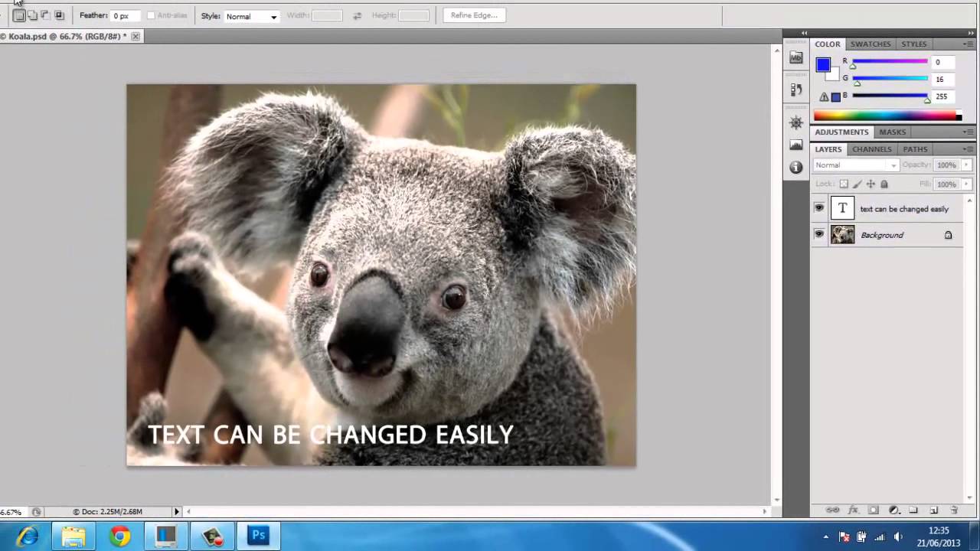Open the Adjustments panel options menu
Image resolution: width=980 pixels, height=551 pixels.
point(967,132)
